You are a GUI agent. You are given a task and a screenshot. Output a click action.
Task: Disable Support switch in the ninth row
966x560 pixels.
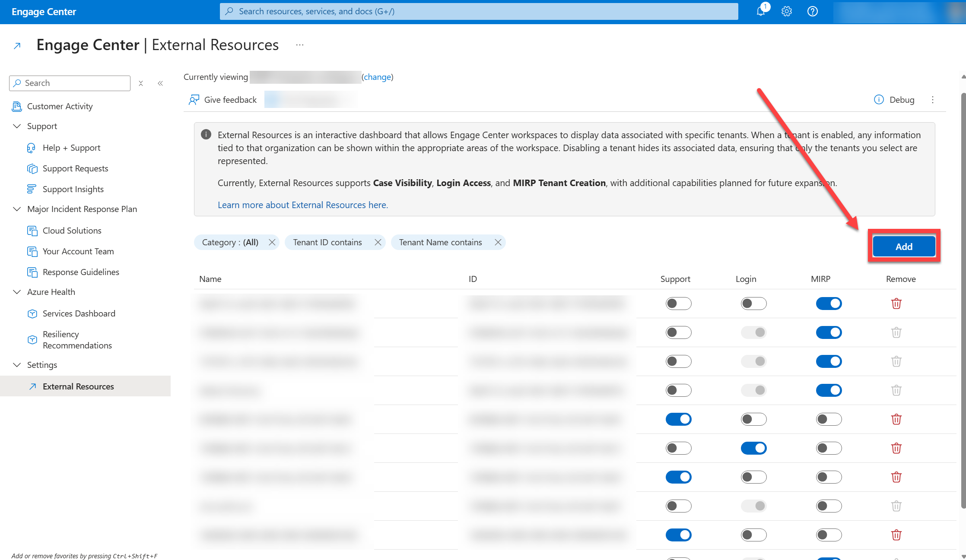coord(678,535)
